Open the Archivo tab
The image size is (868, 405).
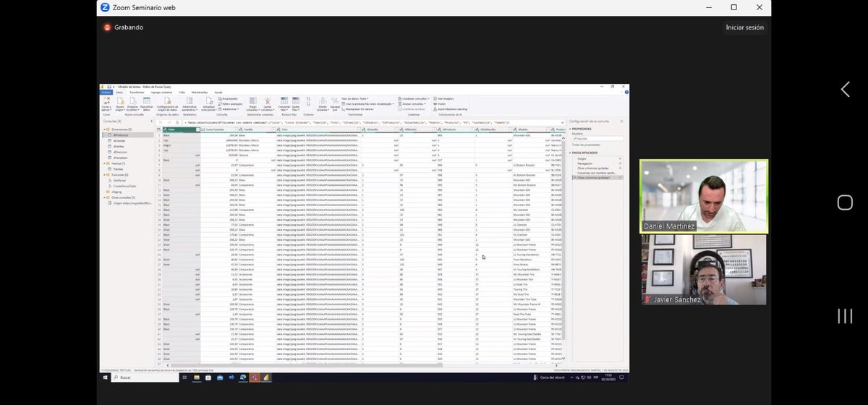point(106,93)
